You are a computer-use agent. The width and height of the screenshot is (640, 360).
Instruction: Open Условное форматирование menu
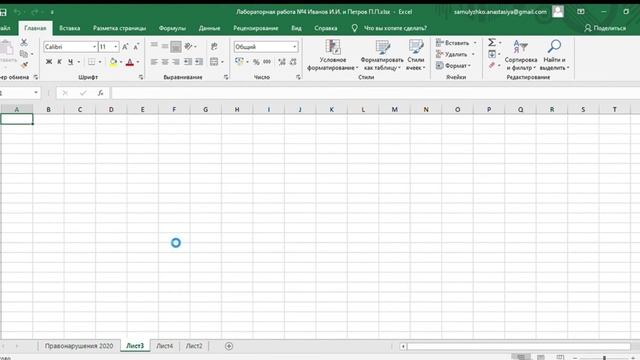point(332,55)
